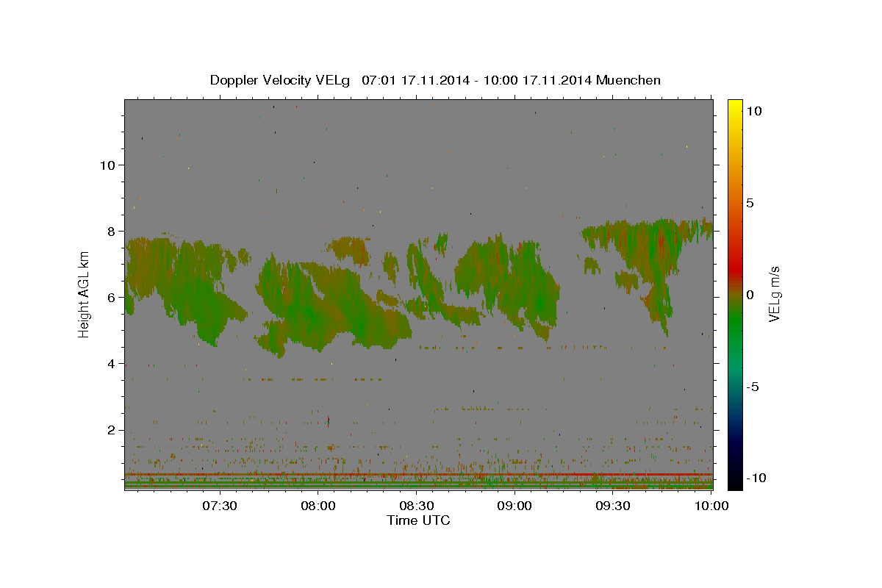The height and width of the screenshot is (588, 882).
Task: Click the colorbar tick value 0
Action: 750,295
